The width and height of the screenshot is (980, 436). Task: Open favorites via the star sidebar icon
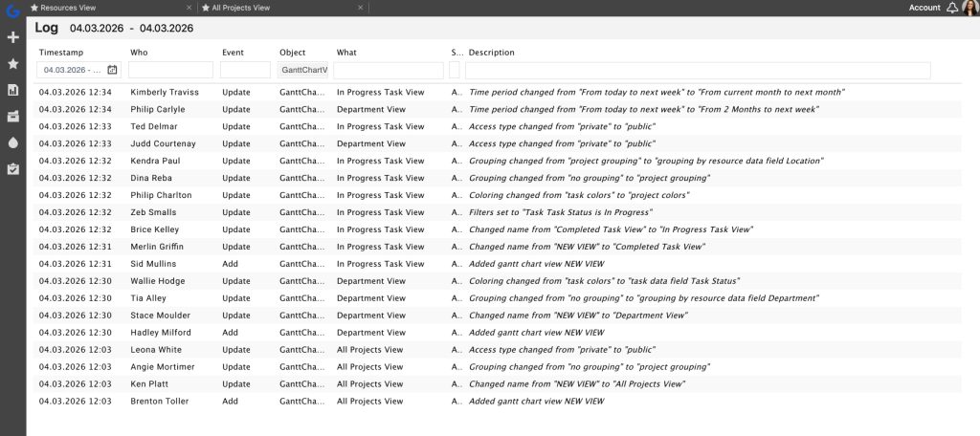(x=12, y=63)
